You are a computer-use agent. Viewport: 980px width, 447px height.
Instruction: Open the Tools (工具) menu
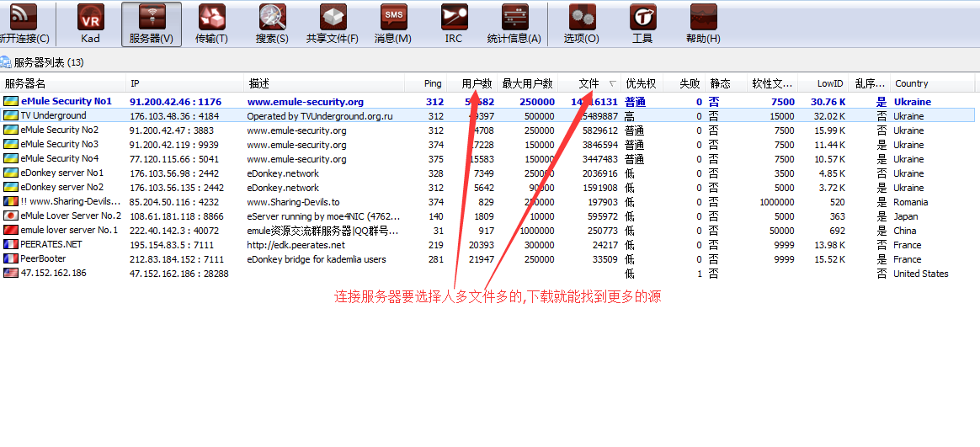coord(642,24)
